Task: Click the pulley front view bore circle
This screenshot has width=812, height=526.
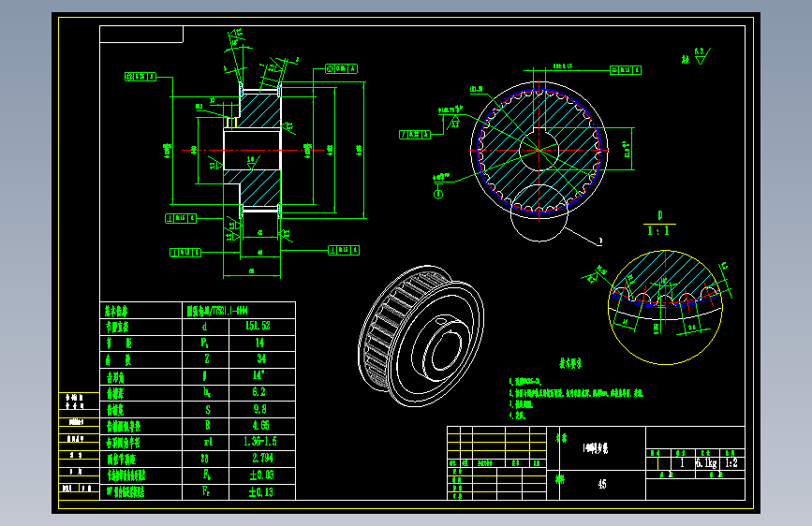Action: tap(539, 150)
